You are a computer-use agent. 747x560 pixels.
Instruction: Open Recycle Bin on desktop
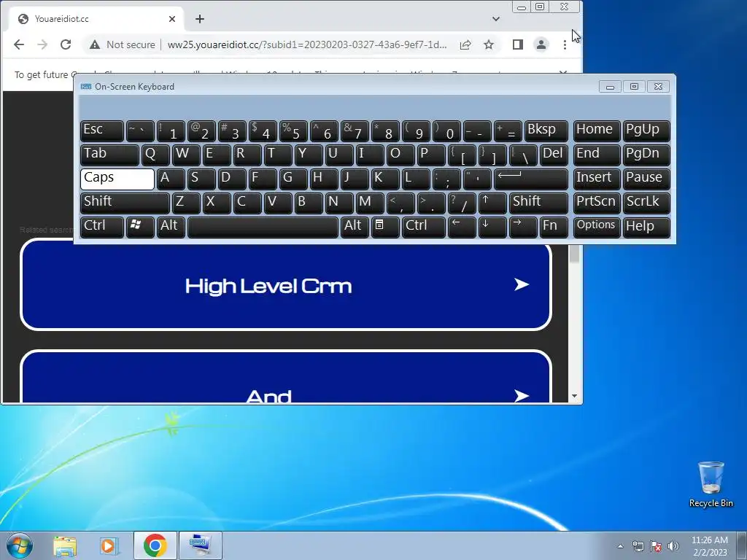pos(711,484)
